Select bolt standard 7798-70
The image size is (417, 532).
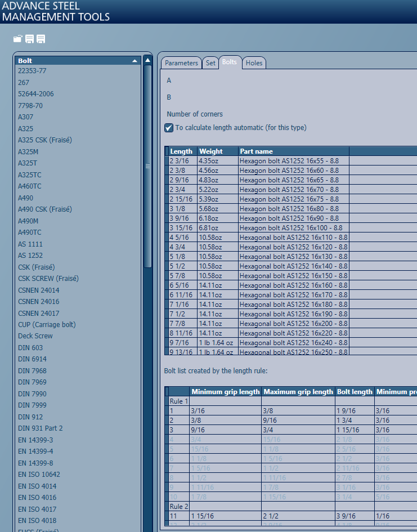point(30,105)
